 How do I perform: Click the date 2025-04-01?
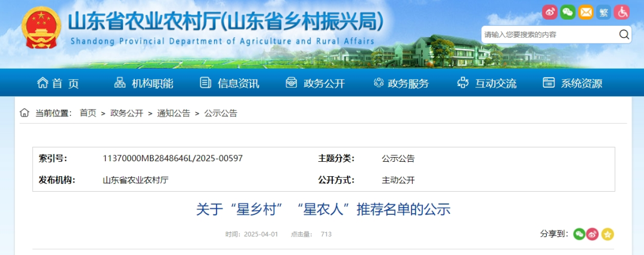pyautogui.click(x=261, y=235)
